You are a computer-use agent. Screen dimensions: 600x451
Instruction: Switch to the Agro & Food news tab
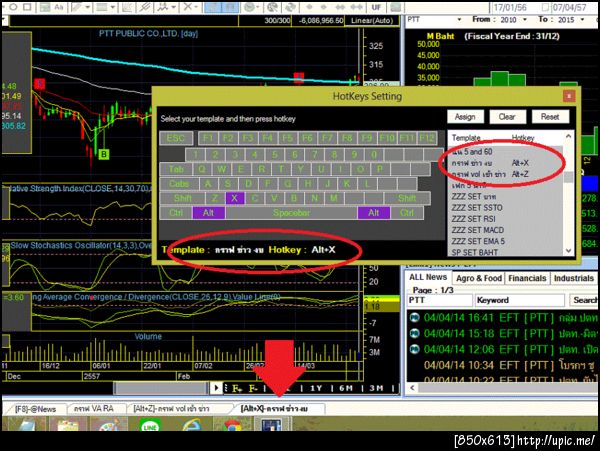tap(479, 278)
